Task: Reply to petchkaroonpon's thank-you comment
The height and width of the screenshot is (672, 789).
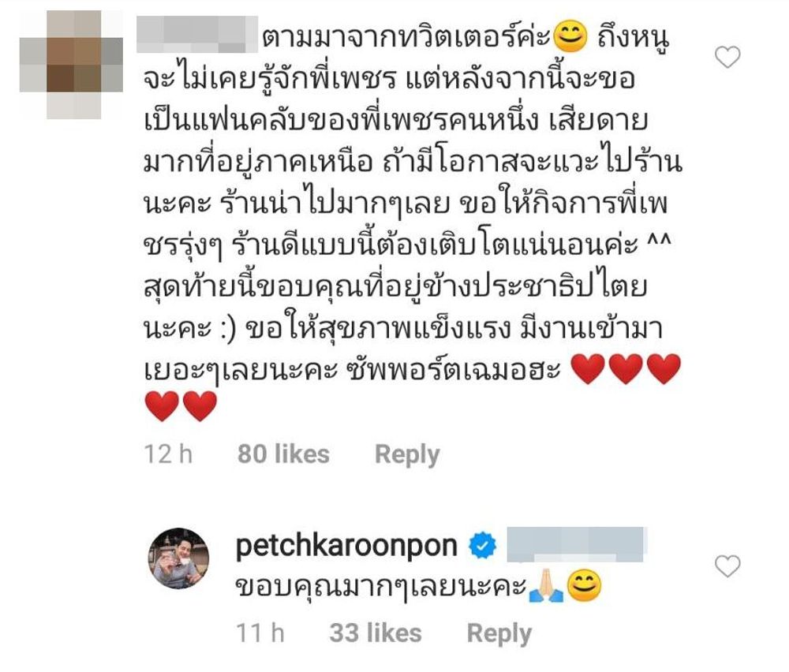Action: [499, 633]
